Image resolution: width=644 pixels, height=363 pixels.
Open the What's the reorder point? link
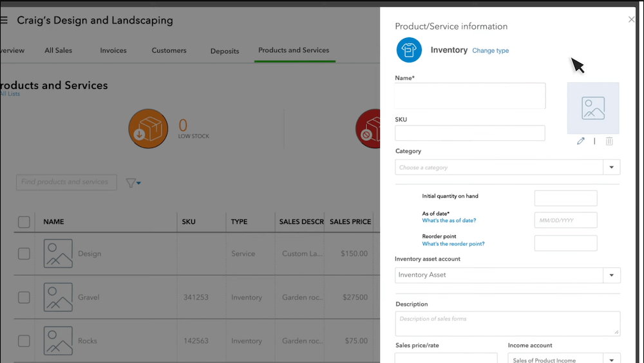(453, 244)
